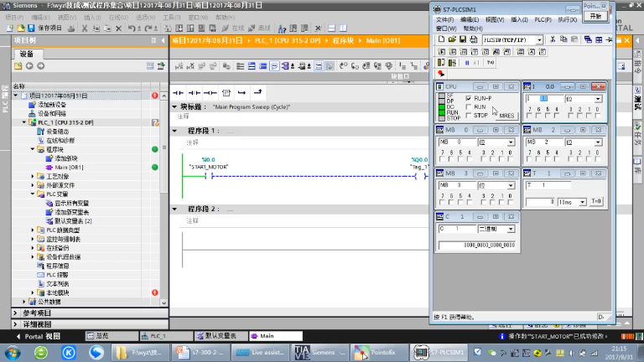Open PLCSIM(TCP/IP) interface dropdown

[x=539, y=40]
